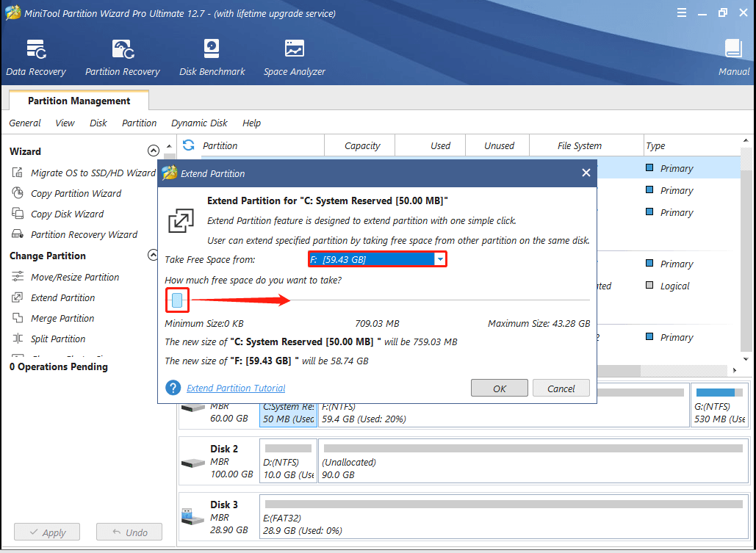756x553 pixels.
Task: Choose Copy Disk Wizard text
Action: pyautogui.click(x=67, y=214)
